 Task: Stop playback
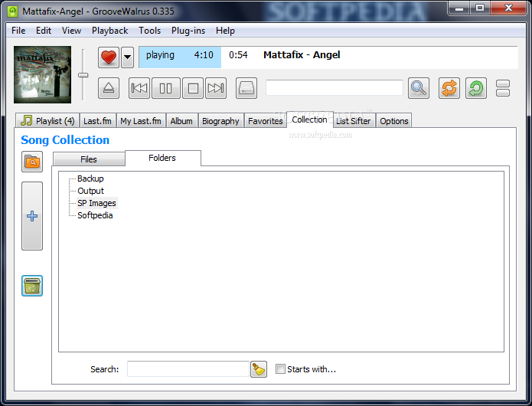click(193, 88)
